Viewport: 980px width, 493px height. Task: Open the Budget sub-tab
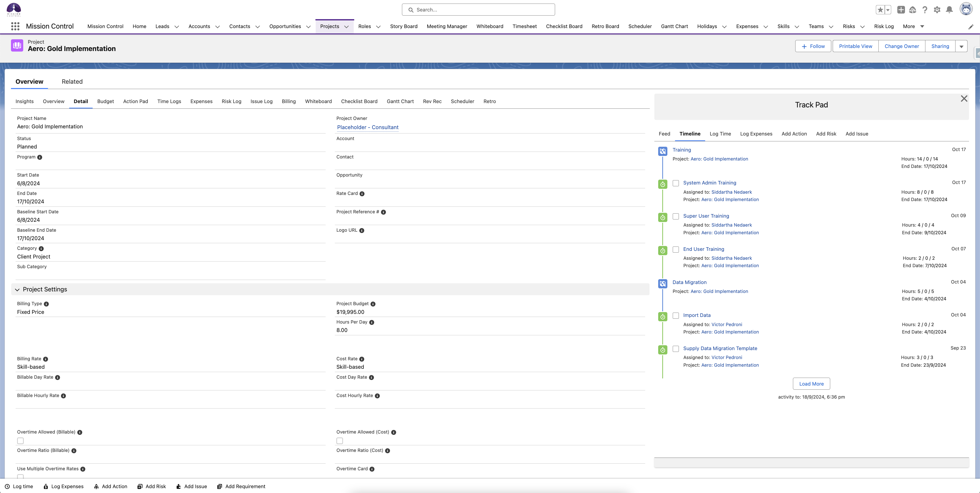[x=105, y=101]
